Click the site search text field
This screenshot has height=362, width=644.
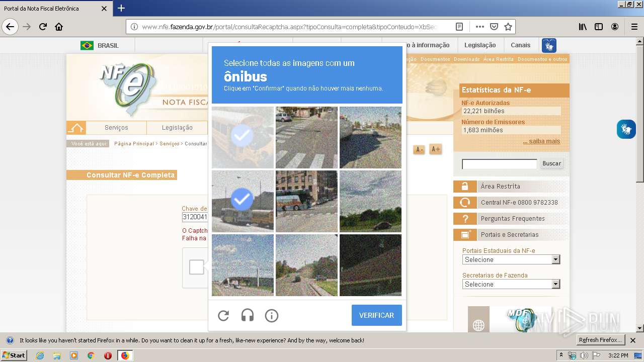tap(500, 164)
